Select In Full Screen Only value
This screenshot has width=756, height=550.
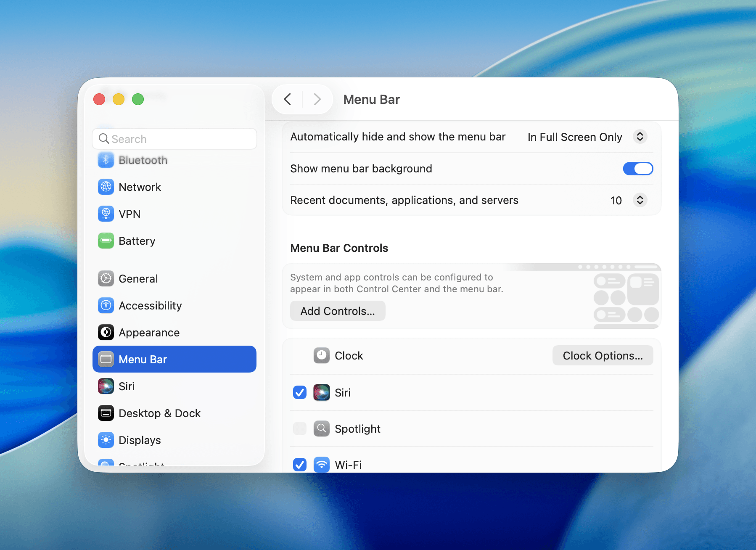coord(575,137)
